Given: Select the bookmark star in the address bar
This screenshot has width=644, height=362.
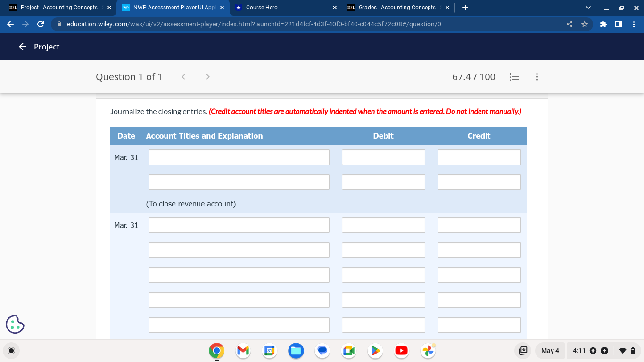Looking at the screenshot, I should tap(584, 24).
